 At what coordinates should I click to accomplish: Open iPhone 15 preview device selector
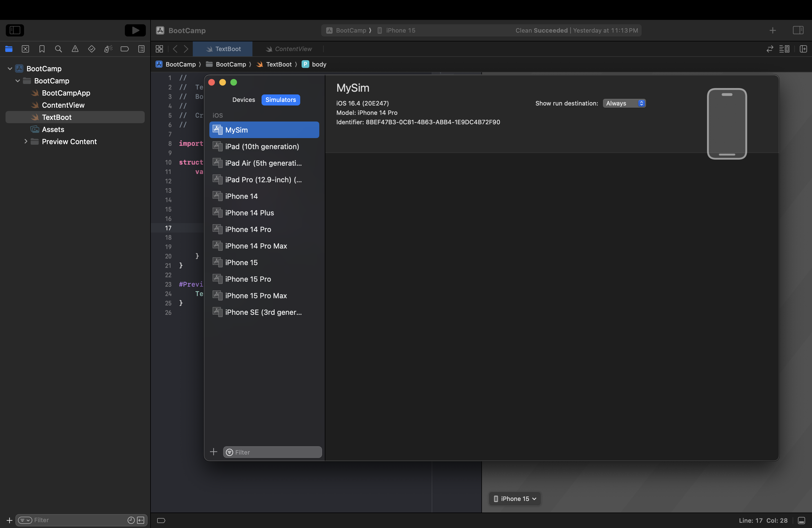tap(515, 499)
